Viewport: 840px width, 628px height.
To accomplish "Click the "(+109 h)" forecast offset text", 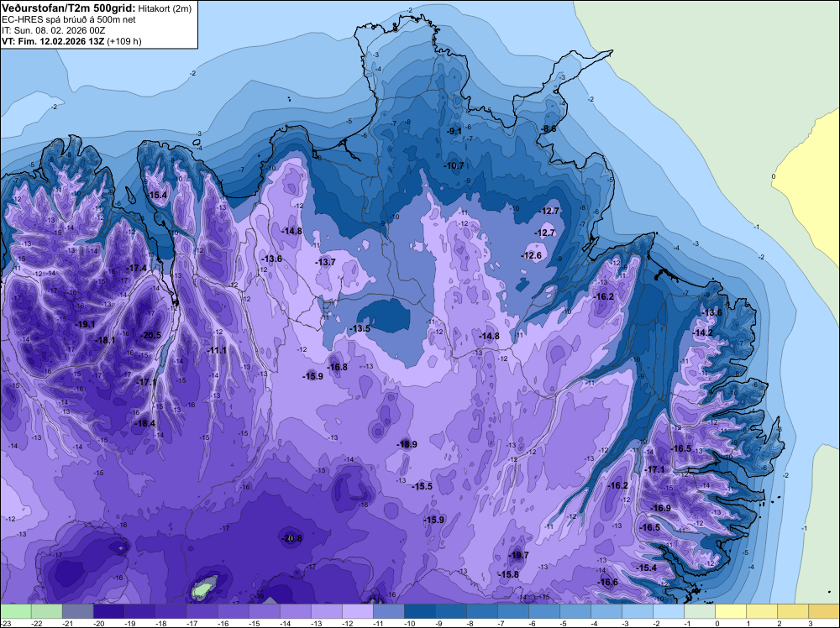I will 124,41.
